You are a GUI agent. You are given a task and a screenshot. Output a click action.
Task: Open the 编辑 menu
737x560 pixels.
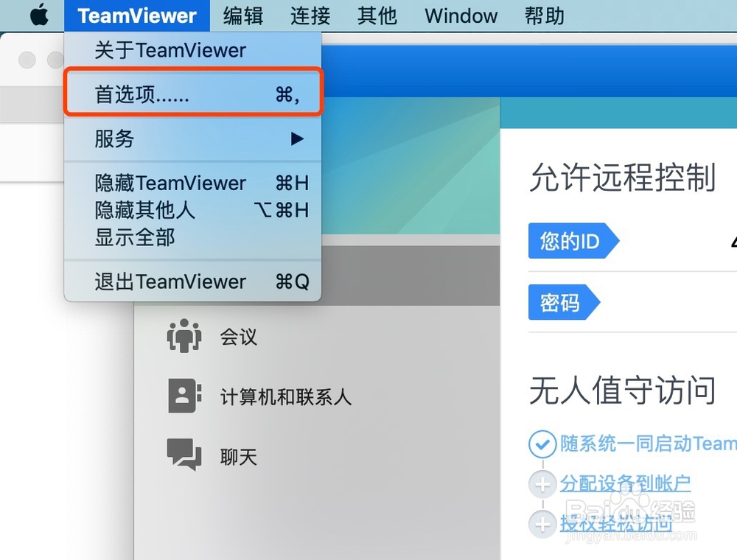click(x=243, y=15)
